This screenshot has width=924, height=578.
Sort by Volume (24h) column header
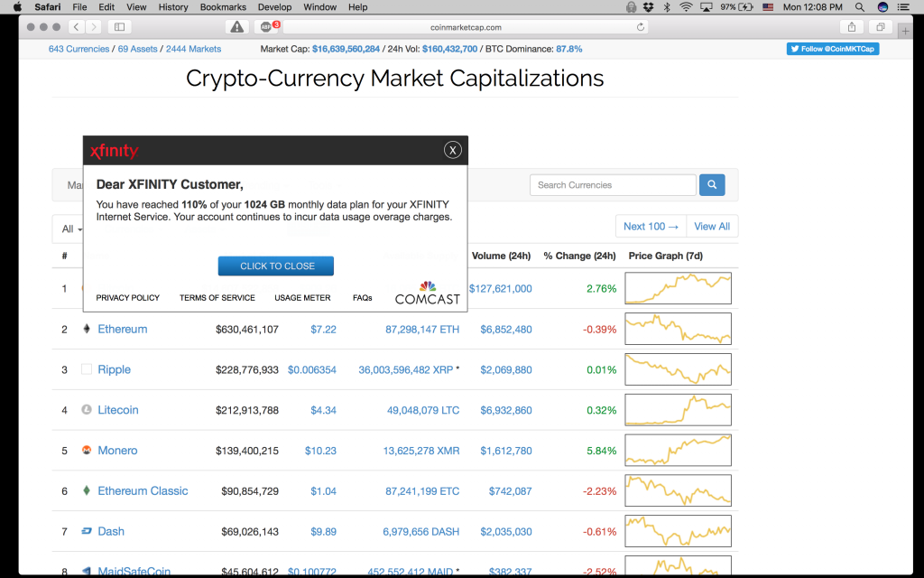(x=501, y=256)
